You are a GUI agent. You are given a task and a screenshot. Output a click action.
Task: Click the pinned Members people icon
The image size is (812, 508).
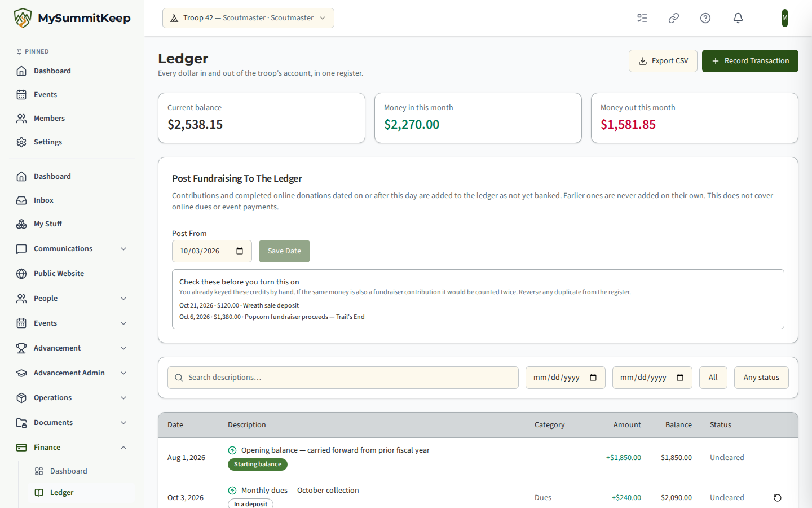(x=21, y=119)
